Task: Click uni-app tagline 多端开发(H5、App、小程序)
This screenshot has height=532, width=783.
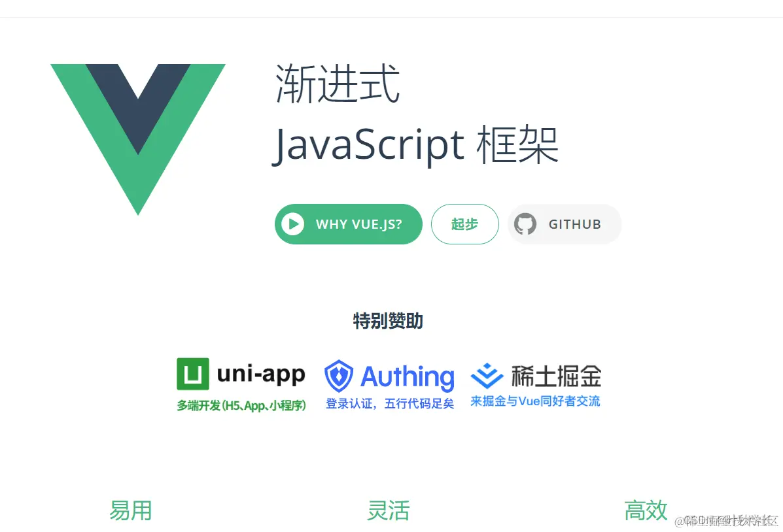Action: 241,405
